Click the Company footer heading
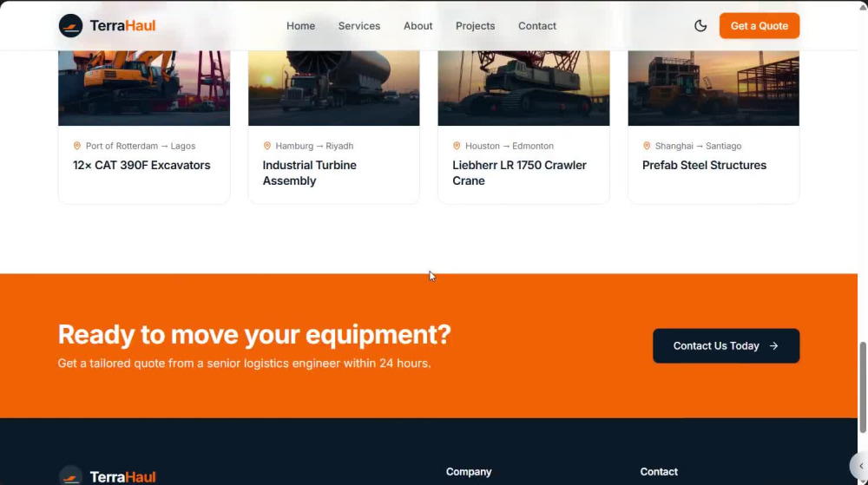The image size is (868, 485). coord(469,472)
